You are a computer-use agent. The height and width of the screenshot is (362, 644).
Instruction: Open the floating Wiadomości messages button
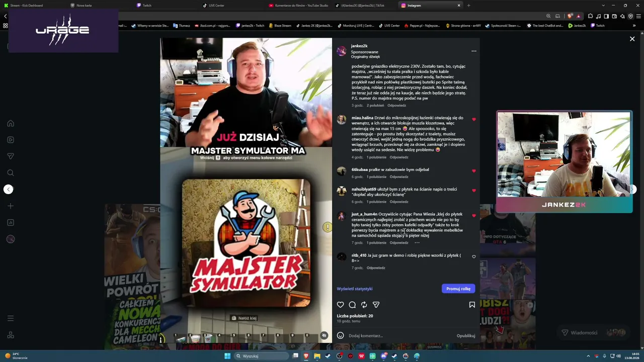[594, 332]
